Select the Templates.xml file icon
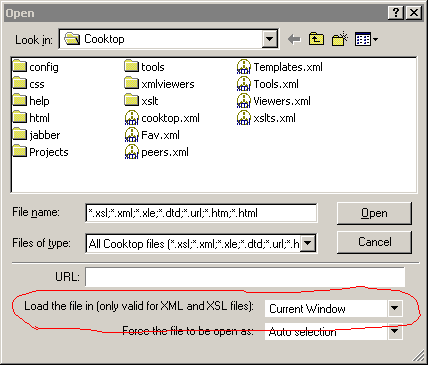The height and width of the screenshot is (365, 428). click(x=244, y=67)
